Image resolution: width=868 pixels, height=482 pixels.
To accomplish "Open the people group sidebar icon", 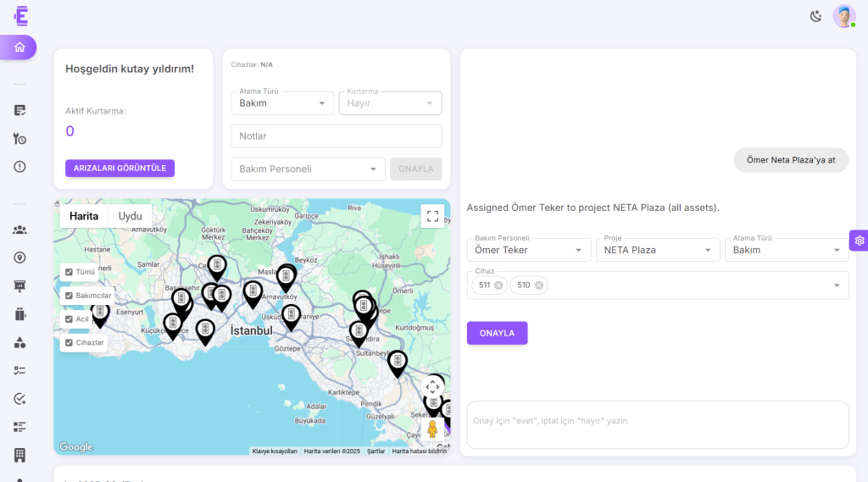I will (19, 230).
